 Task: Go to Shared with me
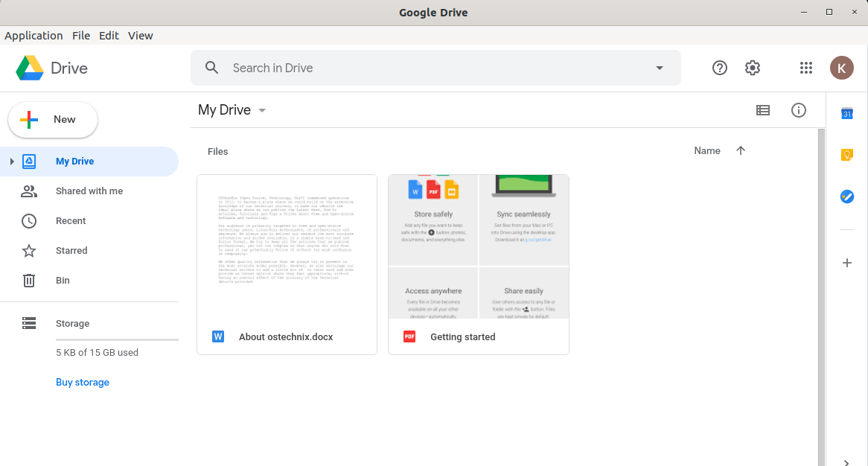[x=89, y=191]
